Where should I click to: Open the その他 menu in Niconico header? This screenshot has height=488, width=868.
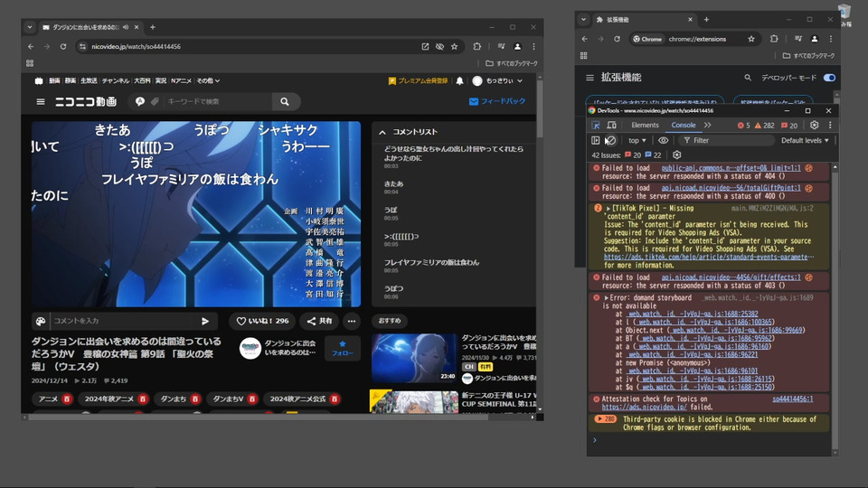point(206,80)
